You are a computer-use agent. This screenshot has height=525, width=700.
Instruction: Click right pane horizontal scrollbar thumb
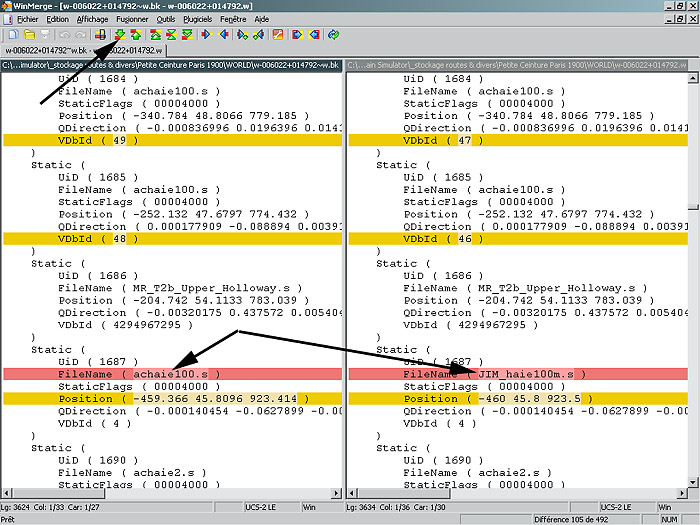(404, 493)
